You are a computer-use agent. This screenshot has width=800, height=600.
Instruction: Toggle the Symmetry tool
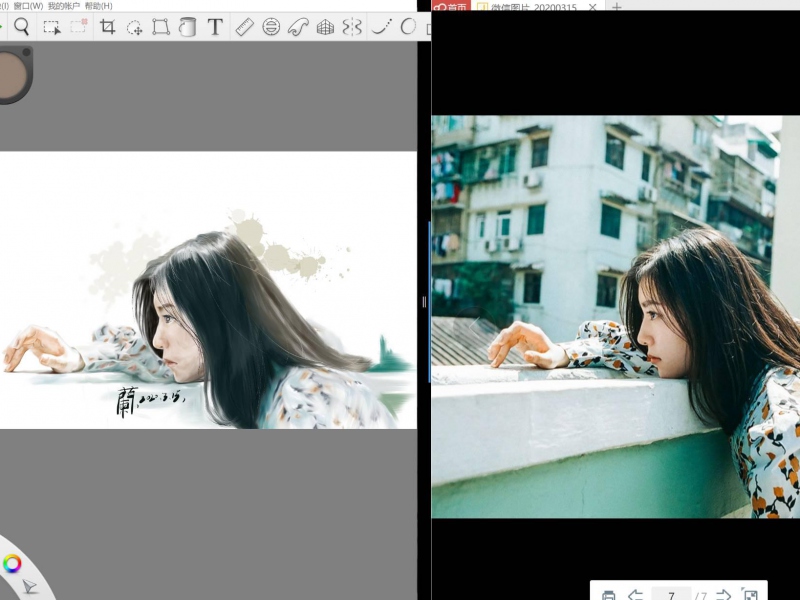point(352,27)
